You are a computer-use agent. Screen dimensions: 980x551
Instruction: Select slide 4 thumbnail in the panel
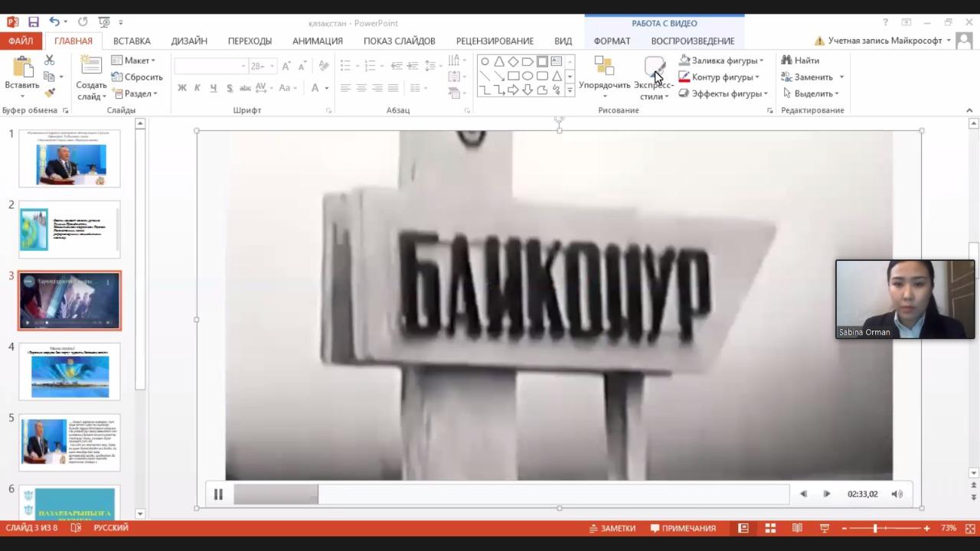coord(70,372)
